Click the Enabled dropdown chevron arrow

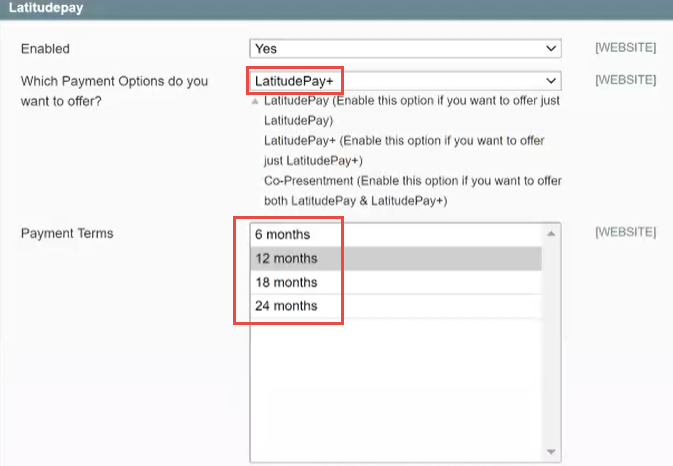click(x=551, y=48)
